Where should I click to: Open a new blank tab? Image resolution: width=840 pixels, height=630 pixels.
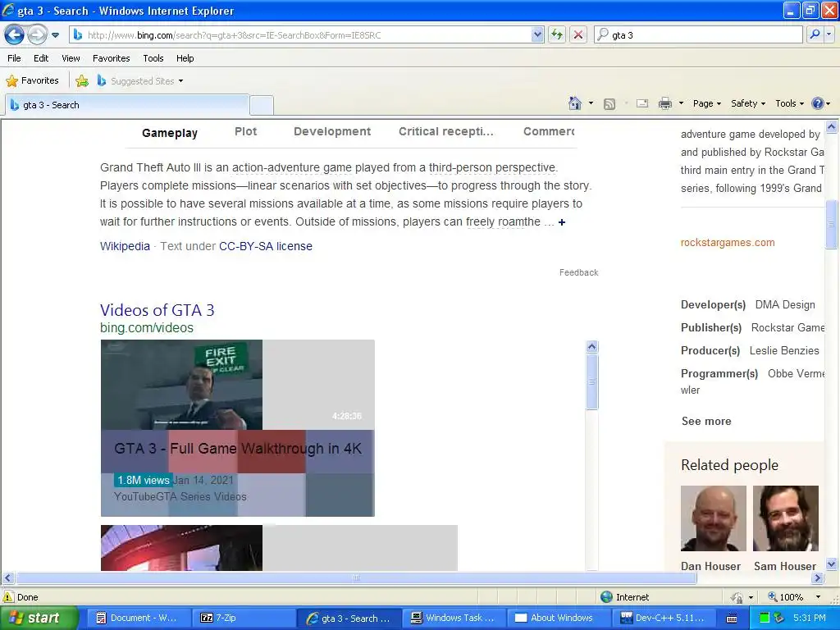pyautogui.click(x=262, y=105)
